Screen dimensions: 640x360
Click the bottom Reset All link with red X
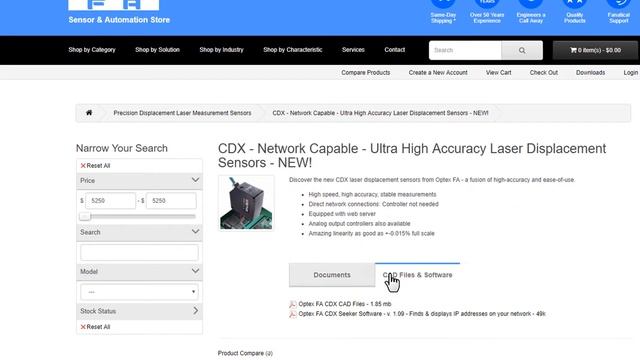click(95, 327)
